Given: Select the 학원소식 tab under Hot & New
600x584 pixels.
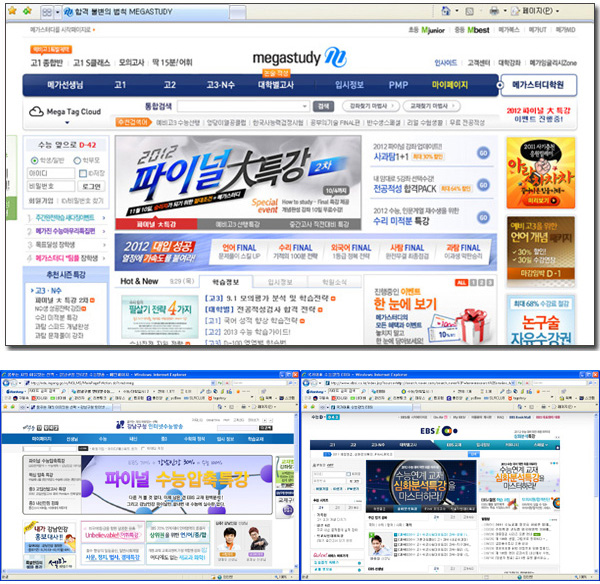Looking at the screenshot, I should (x=334, y=282).
